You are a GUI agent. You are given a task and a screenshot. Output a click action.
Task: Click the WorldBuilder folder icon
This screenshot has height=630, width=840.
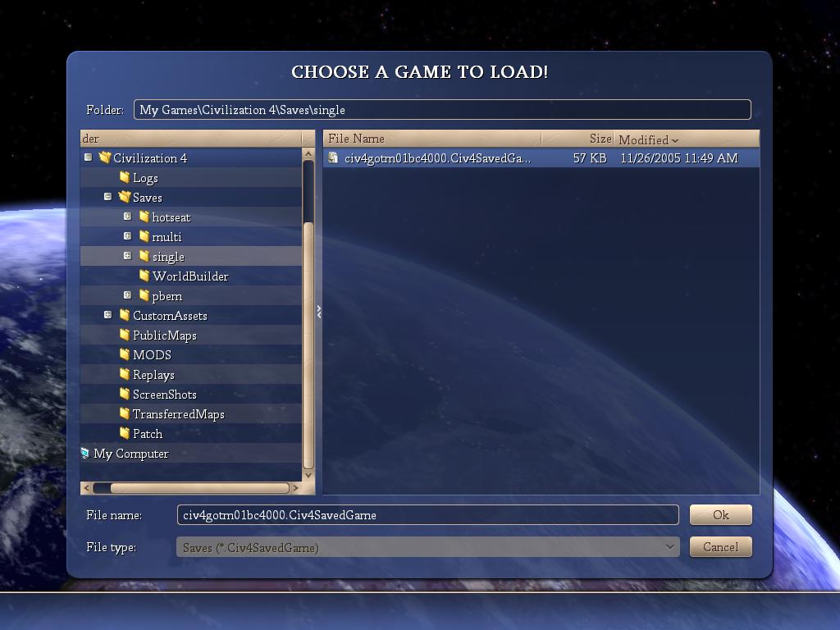coord(144,276)
